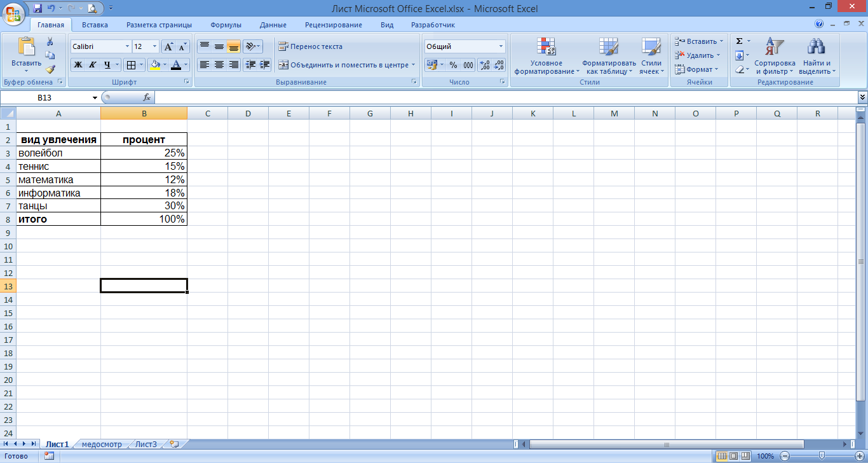Click AutoSum sigma icon

(x=740, y=41)
